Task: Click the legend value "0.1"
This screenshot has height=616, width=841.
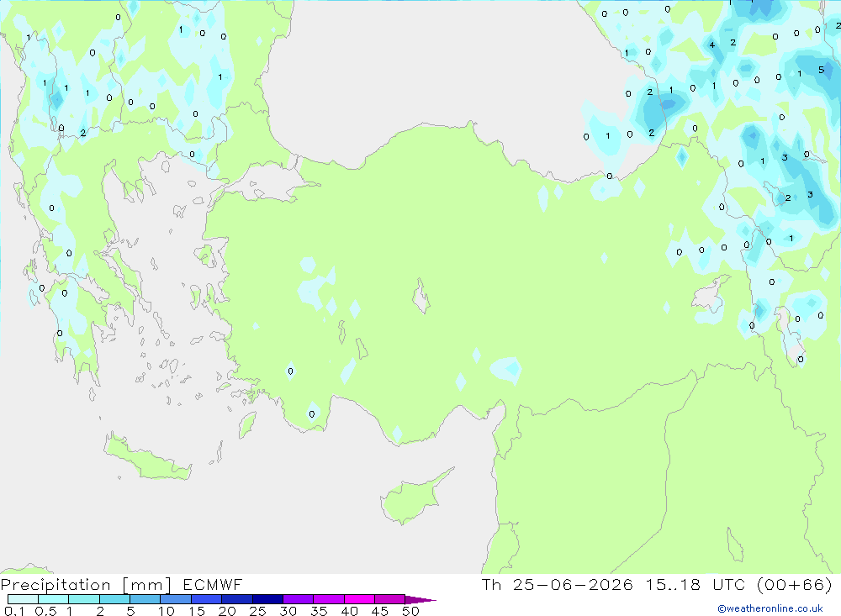Action: click(x=14, y=611)
